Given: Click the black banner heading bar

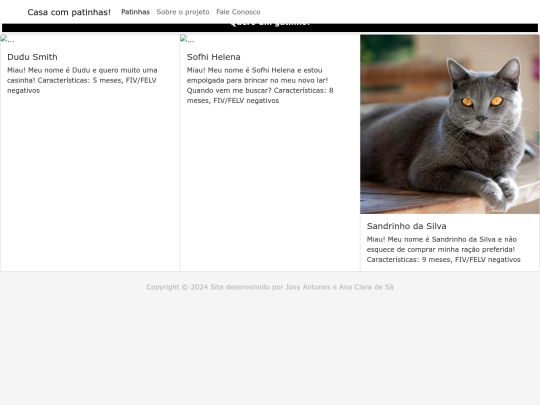Looking at the screenshot, I should click(x=270, y=28).
